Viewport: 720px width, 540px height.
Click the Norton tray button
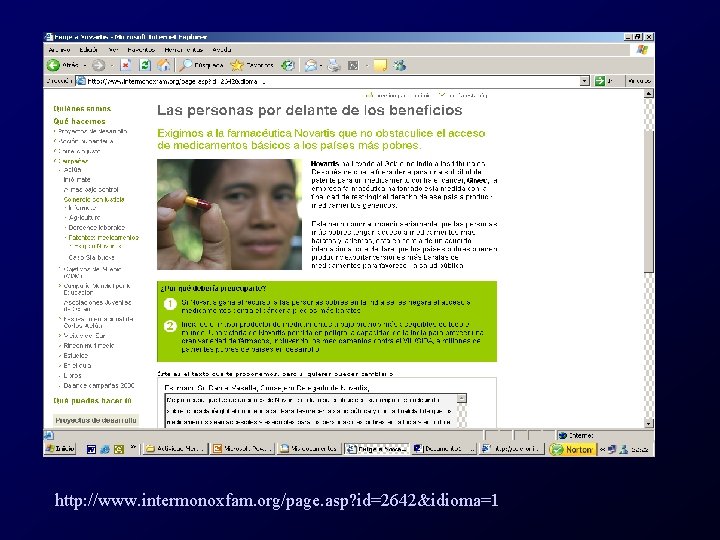tap(572, 449)
